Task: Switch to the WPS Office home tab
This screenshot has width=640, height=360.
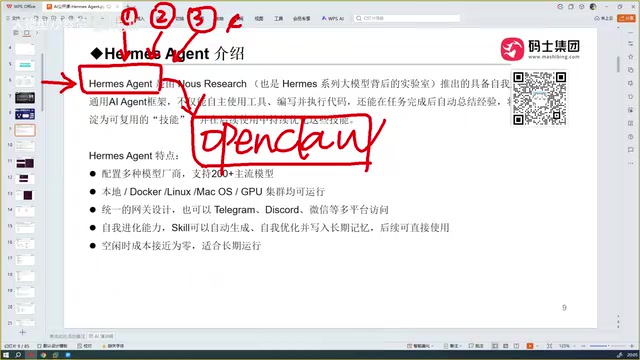Action: (x=21, y=7)
